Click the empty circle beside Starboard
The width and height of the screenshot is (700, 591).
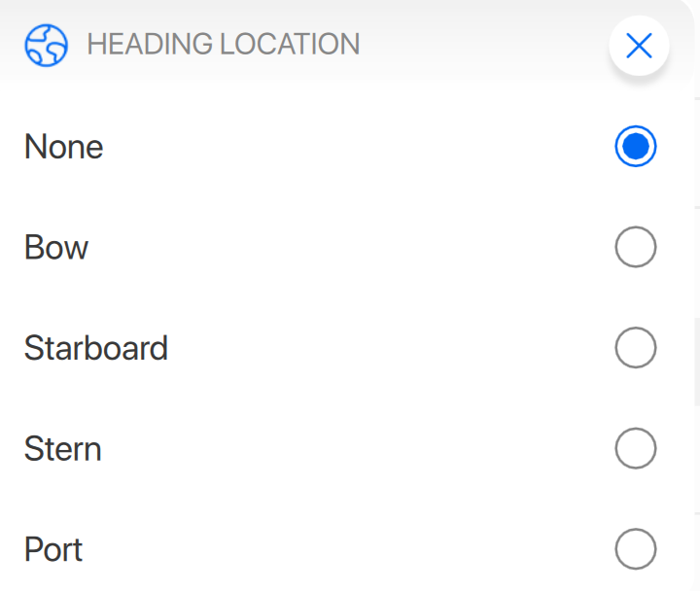tap(636, 348)
